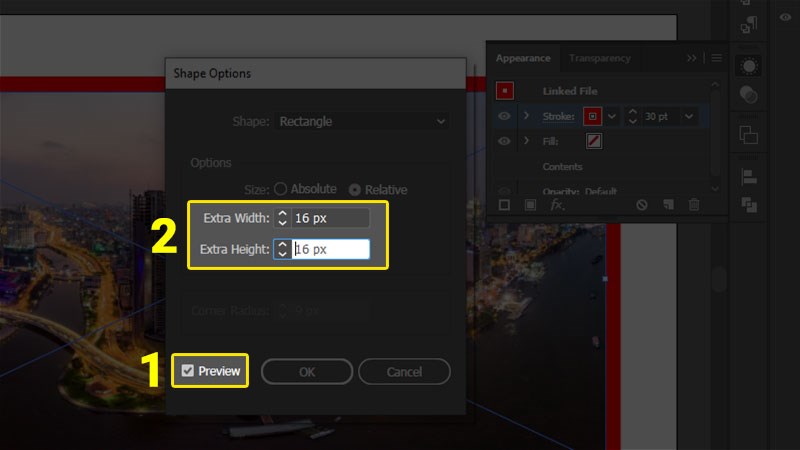Click the Fill none color swatch
The width and height of the screenshot is (800, 450).
(x=594, y=141)
